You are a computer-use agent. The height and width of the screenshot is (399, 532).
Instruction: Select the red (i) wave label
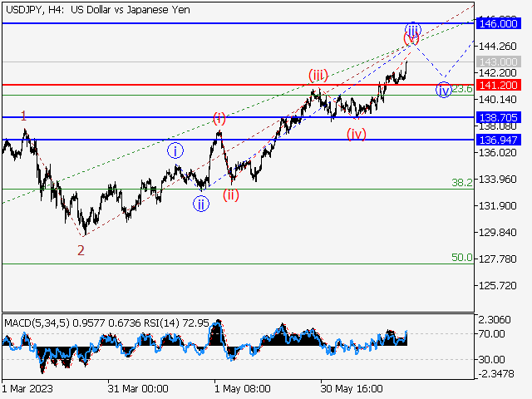(x=219, y=118)
